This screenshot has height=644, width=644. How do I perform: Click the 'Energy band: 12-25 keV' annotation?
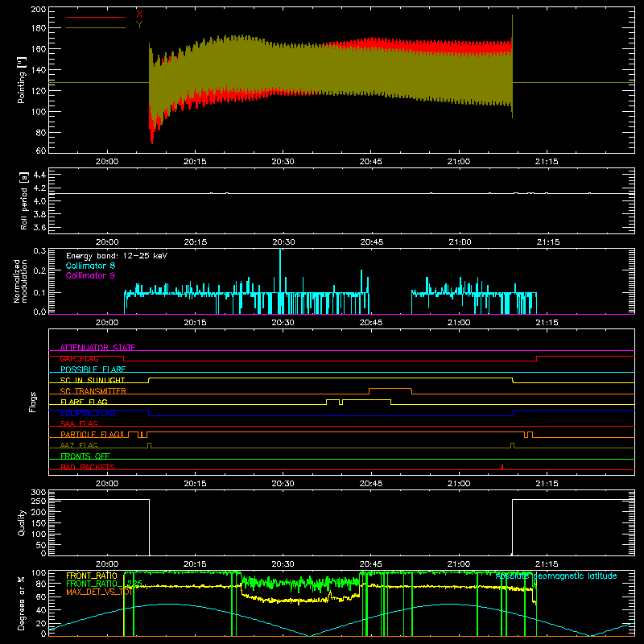coord(117,256)
